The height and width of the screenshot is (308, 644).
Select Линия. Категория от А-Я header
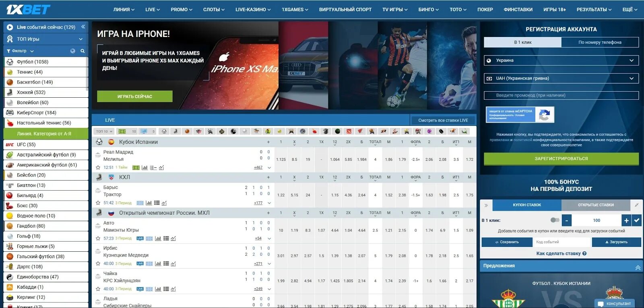point(45,134)
